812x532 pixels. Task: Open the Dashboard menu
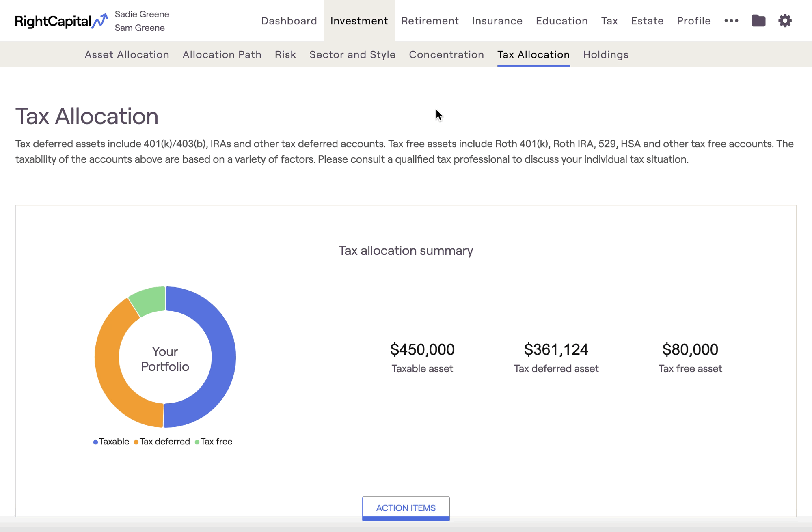[x=289, y=21]
